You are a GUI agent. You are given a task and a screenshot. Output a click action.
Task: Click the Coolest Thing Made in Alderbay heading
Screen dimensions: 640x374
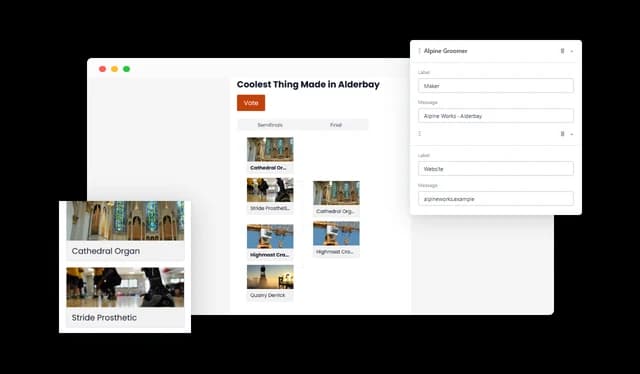click(308, 85)
